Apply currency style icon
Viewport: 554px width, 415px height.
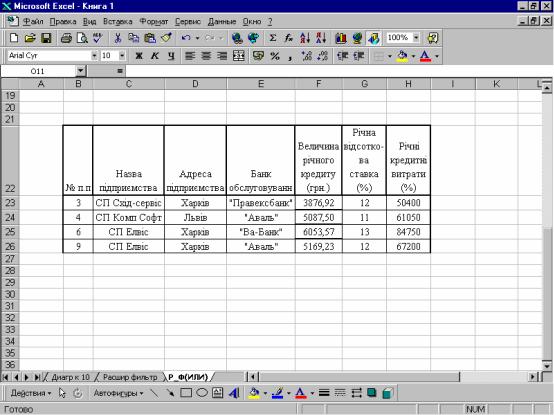[259, 56]
